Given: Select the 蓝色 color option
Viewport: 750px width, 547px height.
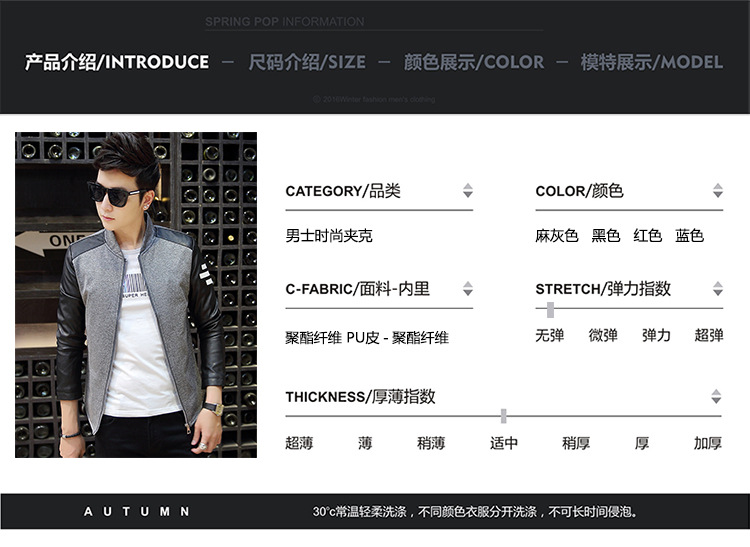Looking at the screenshot, I should [689, 236].
